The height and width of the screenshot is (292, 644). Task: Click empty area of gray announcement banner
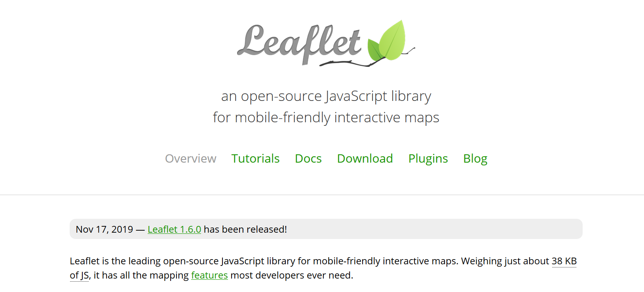[x=435, y=229]
